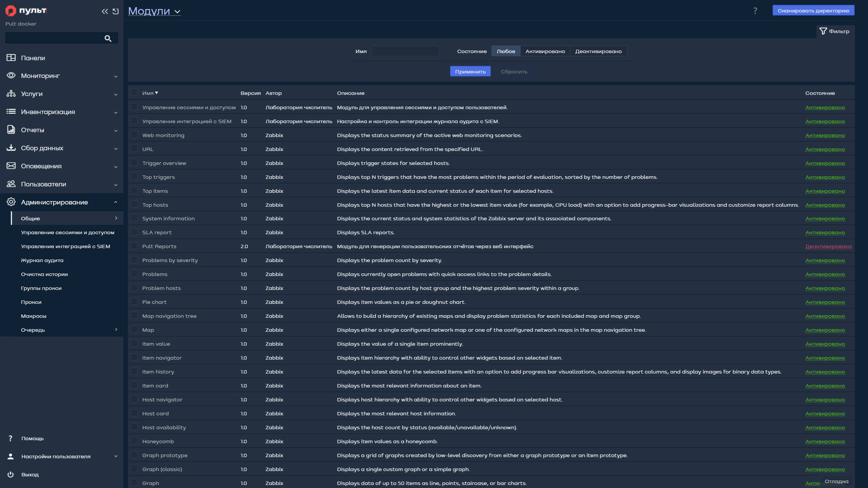Tick checkbox for Item value row

pos(134,343)
